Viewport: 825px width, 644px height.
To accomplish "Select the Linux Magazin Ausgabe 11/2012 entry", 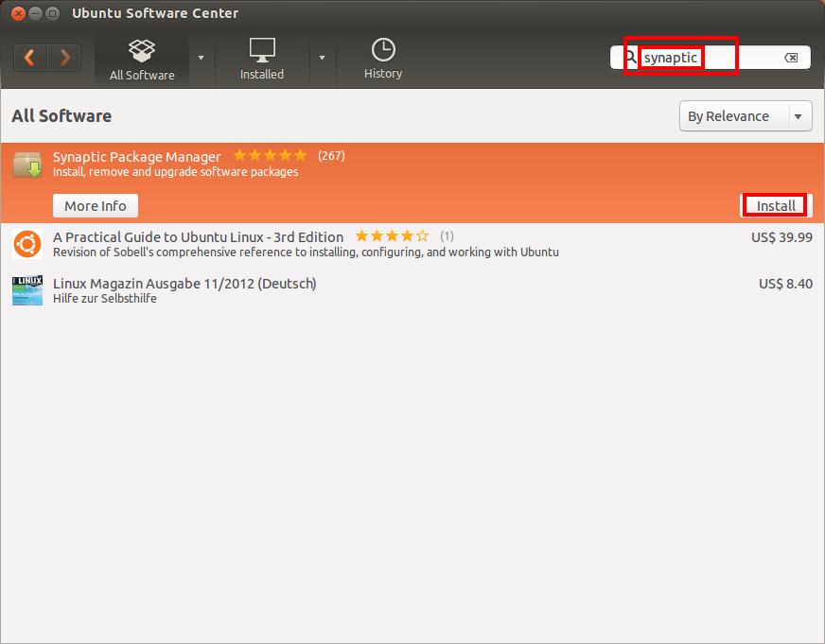I will 184,283.
